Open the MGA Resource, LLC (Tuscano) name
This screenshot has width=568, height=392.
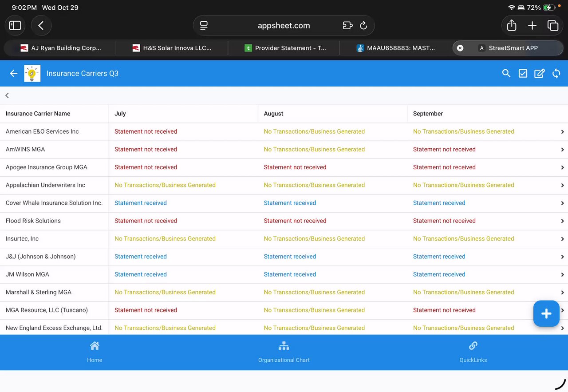pyautogui.click(x=47, y=310)
